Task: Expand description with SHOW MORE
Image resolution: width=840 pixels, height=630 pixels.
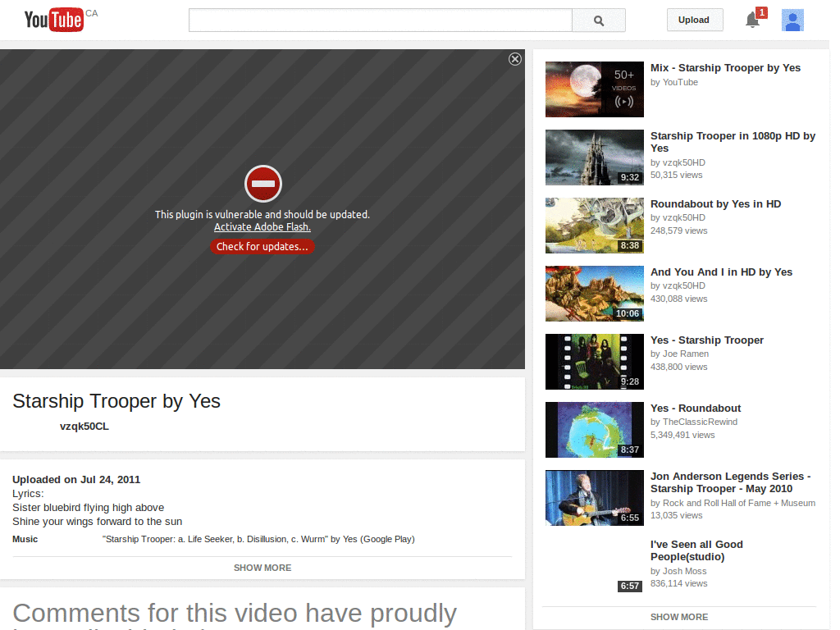Action: (x=262, y=568)
